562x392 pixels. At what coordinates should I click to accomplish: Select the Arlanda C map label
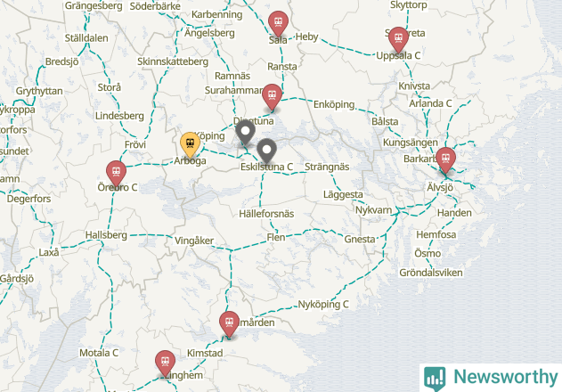430,103
